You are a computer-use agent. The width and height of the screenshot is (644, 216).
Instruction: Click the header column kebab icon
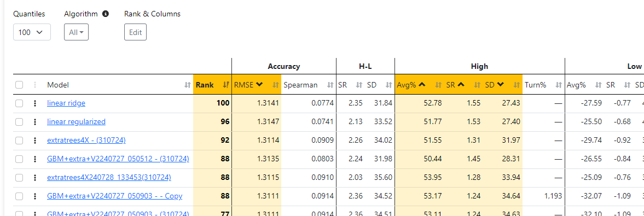click(36, 85)
